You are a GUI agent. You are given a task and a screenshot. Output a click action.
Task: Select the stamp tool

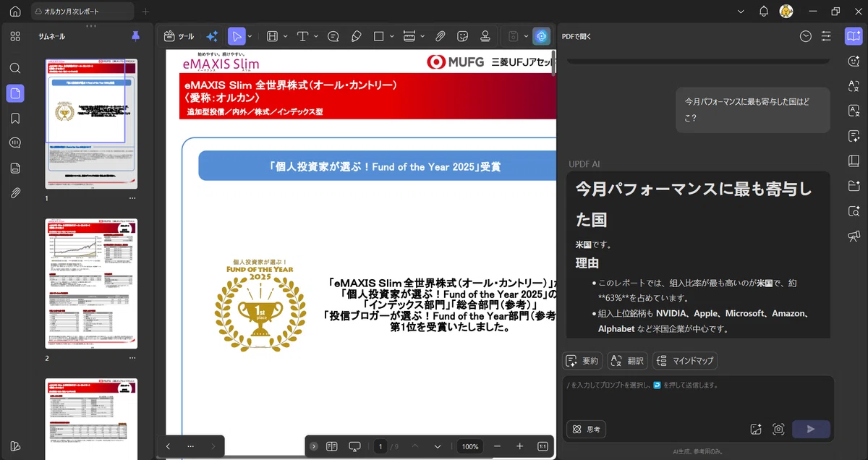pos(485,36)
